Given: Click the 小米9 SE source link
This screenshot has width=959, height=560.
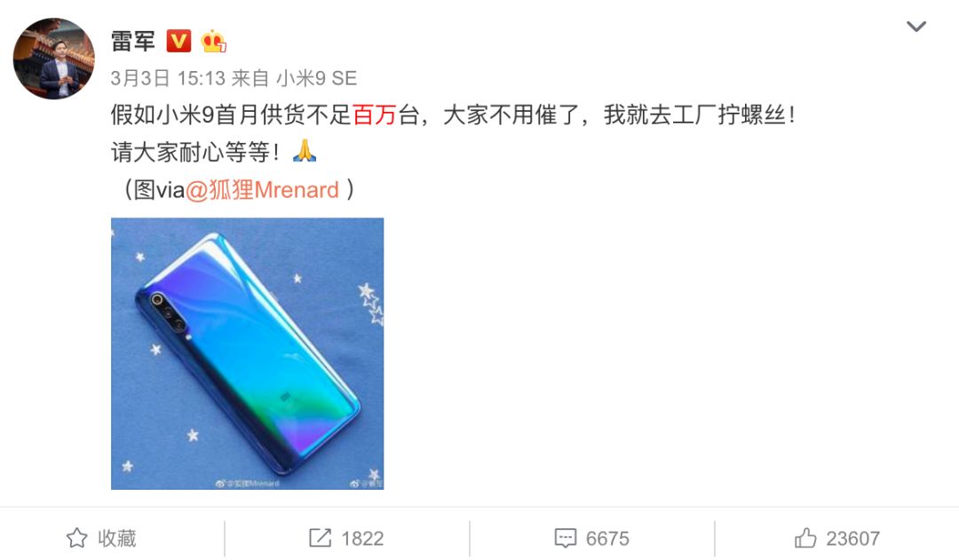Looking at the screenshot, I should point(316,77).
